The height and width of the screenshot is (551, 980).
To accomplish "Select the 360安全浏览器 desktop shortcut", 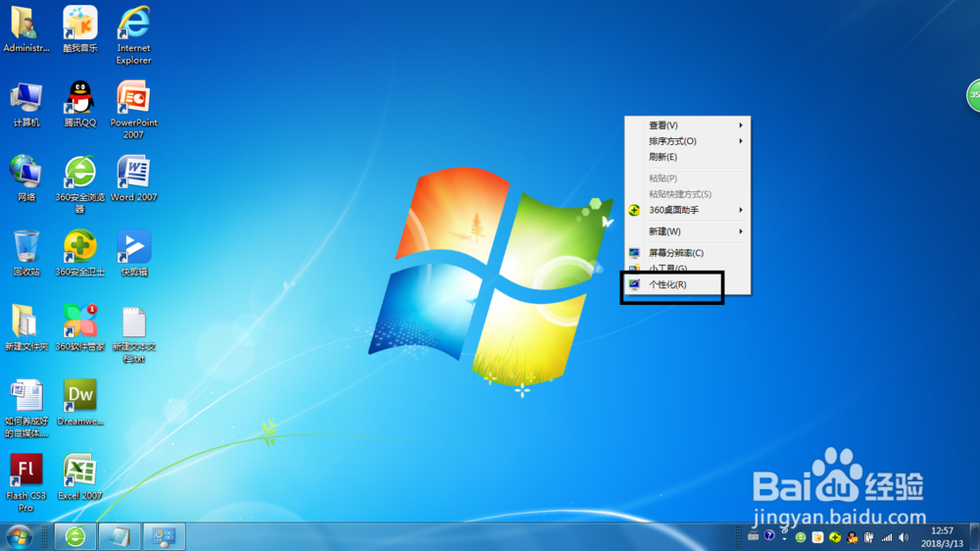I will 80,185.
